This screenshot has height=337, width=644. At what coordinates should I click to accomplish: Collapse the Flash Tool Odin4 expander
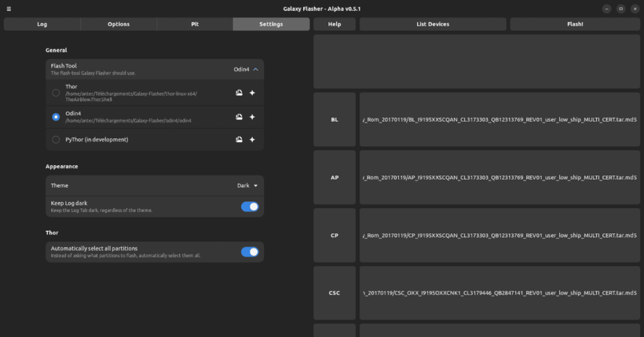(246, 69)
